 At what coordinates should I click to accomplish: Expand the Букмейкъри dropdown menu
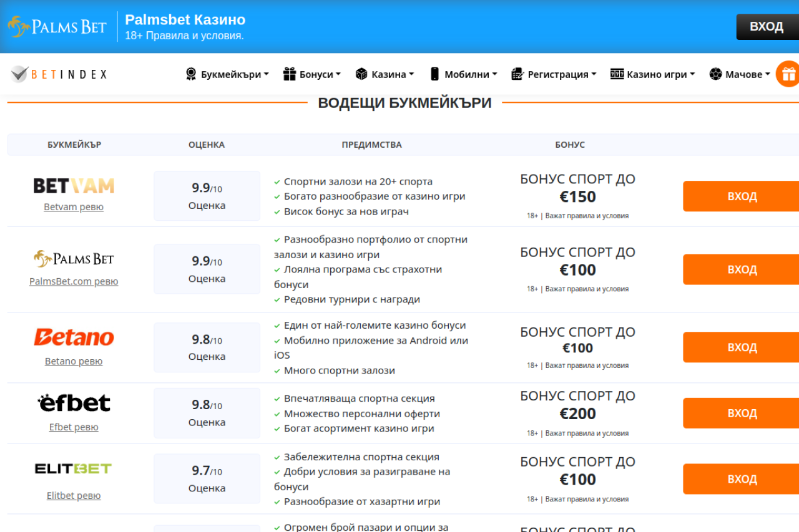coord(227,74)
